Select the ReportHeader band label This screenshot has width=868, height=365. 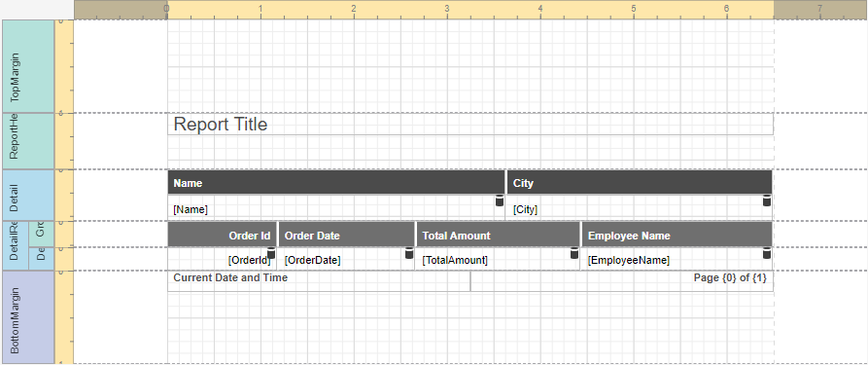(28, 141)
